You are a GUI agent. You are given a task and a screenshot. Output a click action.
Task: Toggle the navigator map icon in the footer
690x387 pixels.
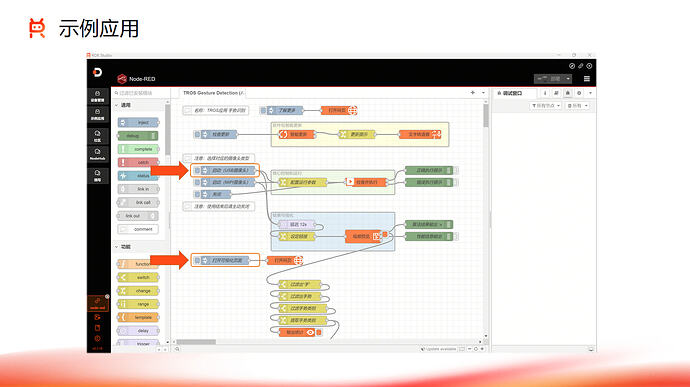click(462, 349)
